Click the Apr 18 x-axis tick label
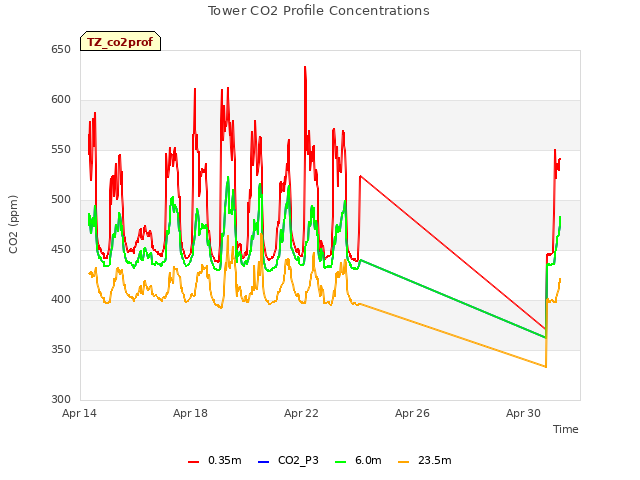The image size is (640, 480). [190, 413]
